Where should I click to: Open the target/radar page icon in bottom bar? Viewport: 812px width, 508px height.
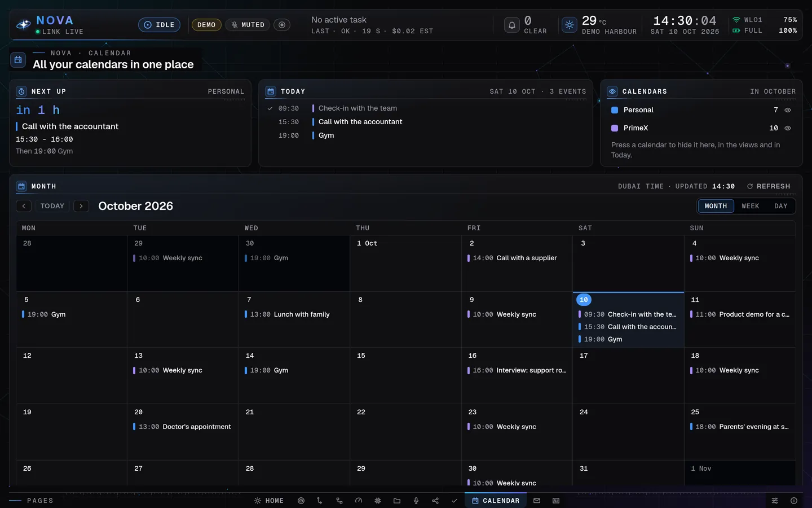pos(301,501)
